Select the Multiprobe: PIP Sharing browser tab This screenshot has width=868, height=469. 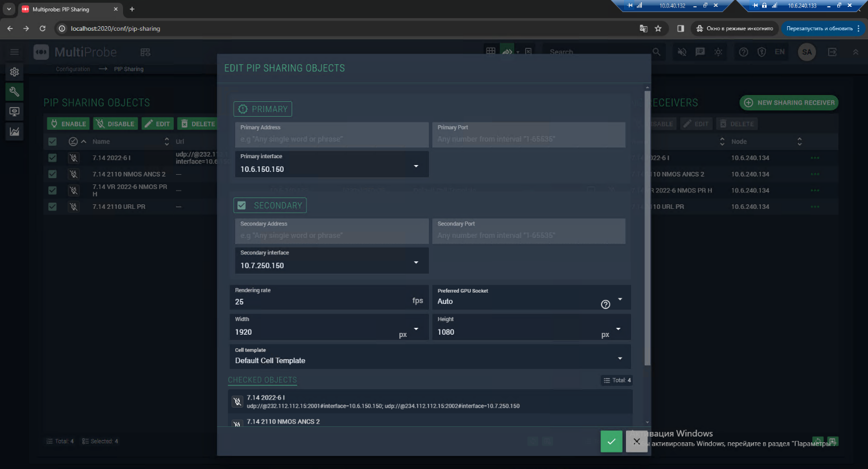68,9
